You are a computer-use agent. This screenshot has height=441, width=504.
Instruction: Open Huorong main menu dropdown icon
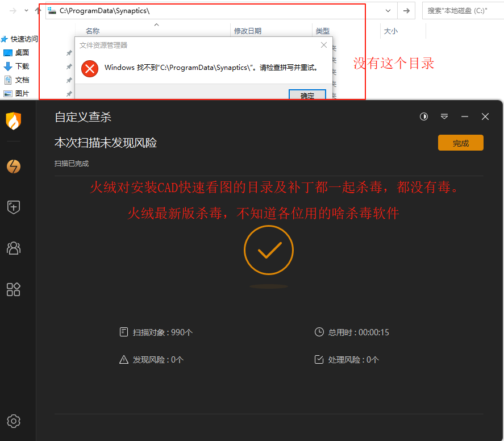(x=444, y=117)
